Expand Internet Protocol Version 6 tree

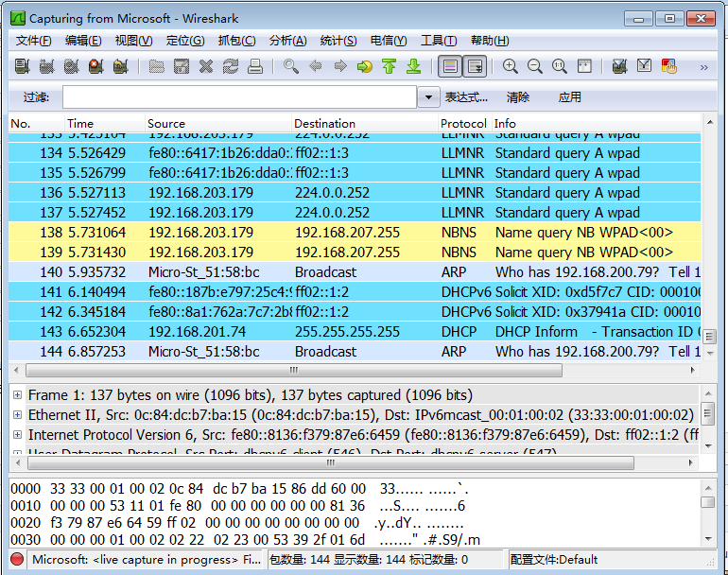(17, 434)
